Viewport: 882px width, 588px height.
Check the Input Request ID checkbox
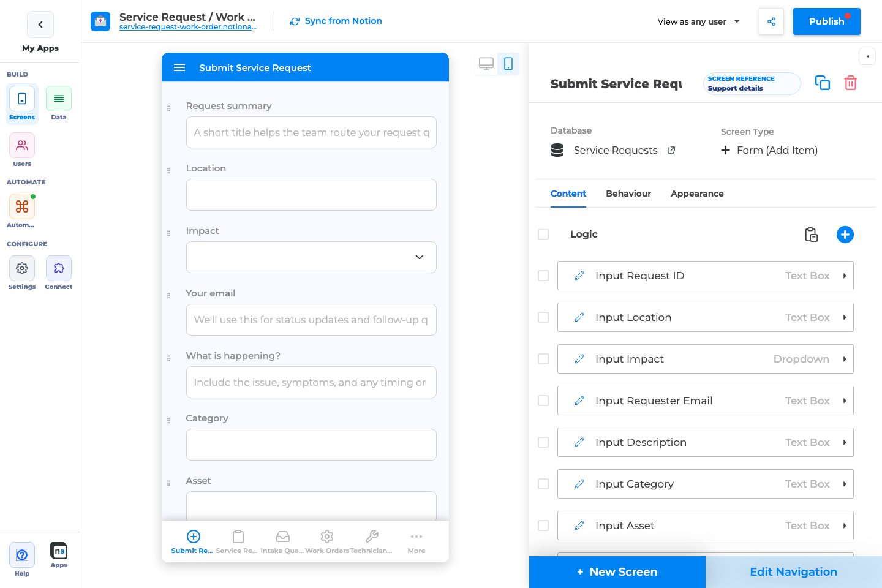point(543,276)
